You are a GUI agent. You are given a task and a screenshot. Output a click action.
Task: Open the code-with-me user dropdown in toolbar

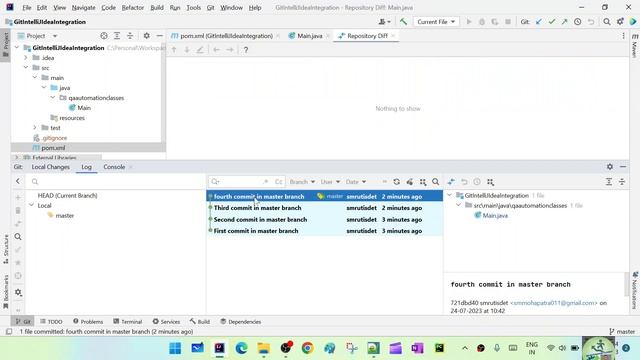pyautogui.click(x=384, y=22)
